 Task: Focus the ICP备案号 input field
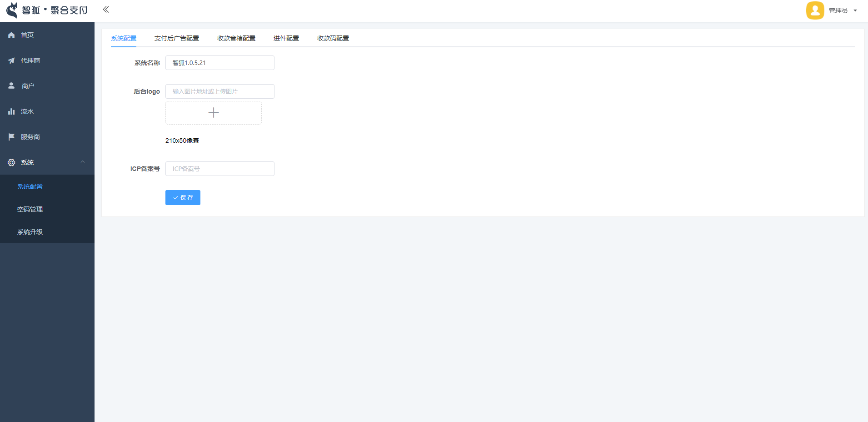click(219, 169)
